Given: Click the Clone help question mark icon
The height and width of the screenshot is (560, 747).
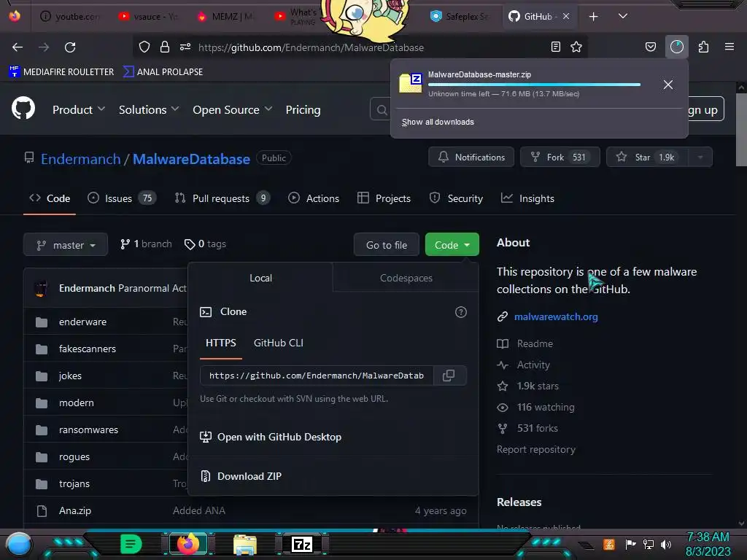Looking at the screenshot, I should pos(461,312).
